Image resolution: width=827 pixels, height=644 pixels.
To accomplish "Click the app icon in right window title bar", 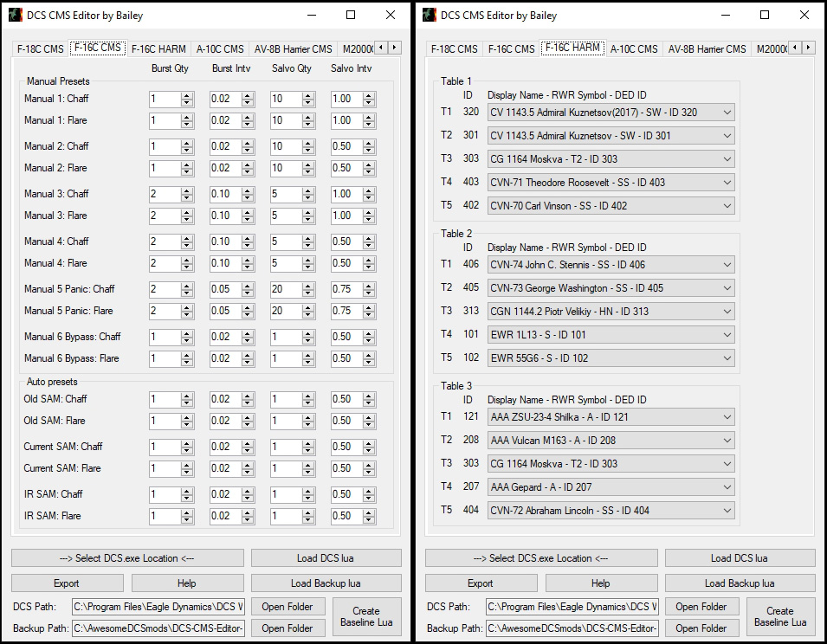I will [429, 15].
